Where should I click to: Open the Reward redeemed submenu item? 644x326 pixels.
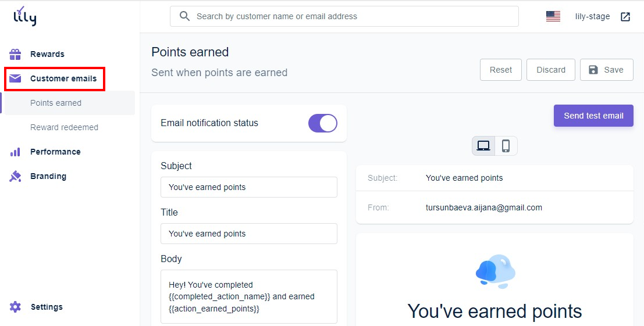tap(64, 127)
